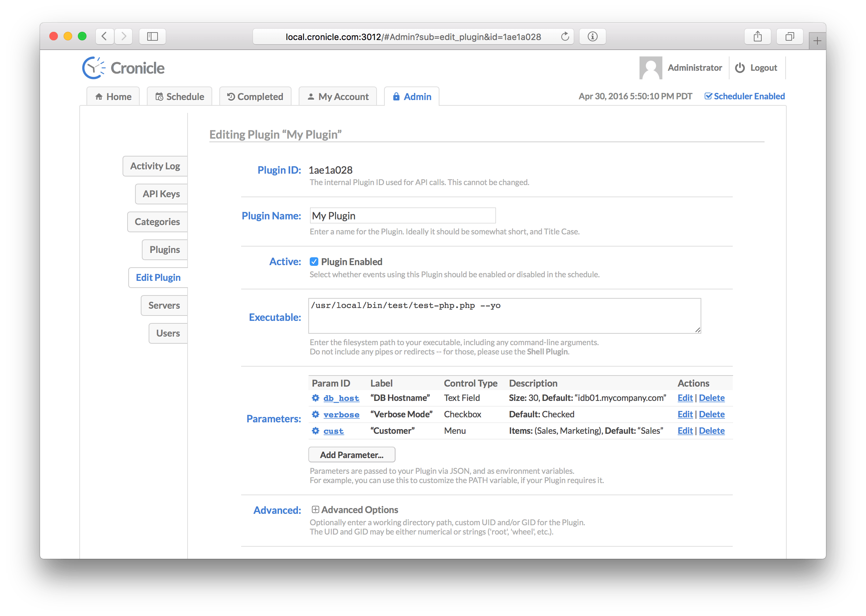Open the reader info icon

[593, 36]
